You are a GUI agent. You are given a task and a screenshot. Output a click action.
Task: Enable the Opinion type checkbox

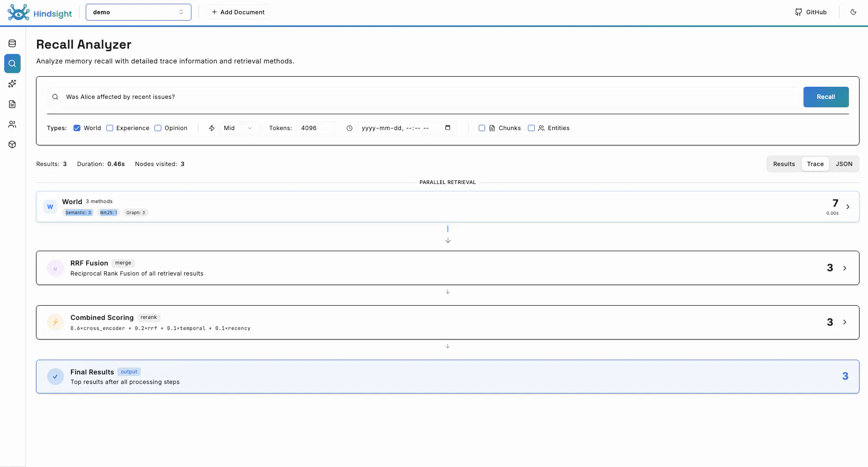pyautogui.click(x=158, y=128)
